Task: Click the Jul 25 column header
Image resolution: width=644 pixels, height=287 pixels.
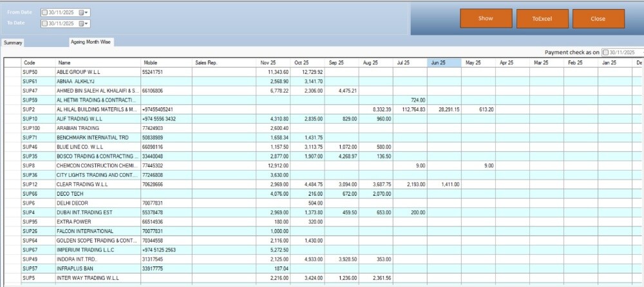Action: 410,63
